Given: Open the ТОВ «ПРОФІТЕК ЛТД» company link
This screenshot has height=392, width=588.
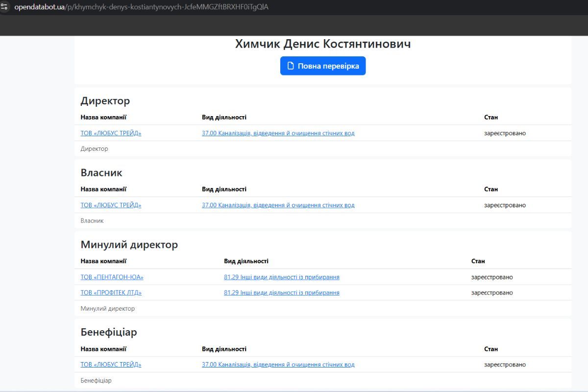Looking at the screenshot, I should click(111, 292).
